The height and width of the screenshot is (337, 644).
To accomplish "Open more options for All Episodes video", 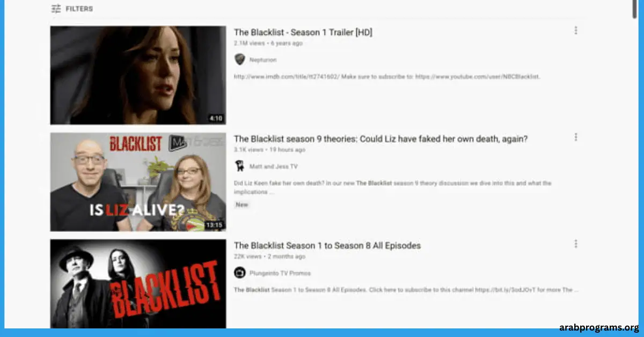I will click(x=576, y=244).
